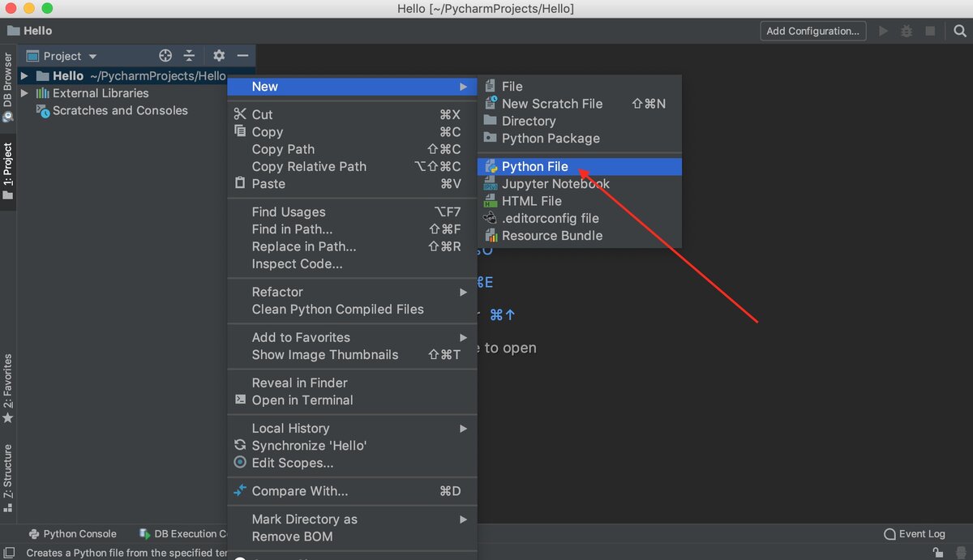
Task: Click the .editorconfig file icon
Action: [491, 218]
